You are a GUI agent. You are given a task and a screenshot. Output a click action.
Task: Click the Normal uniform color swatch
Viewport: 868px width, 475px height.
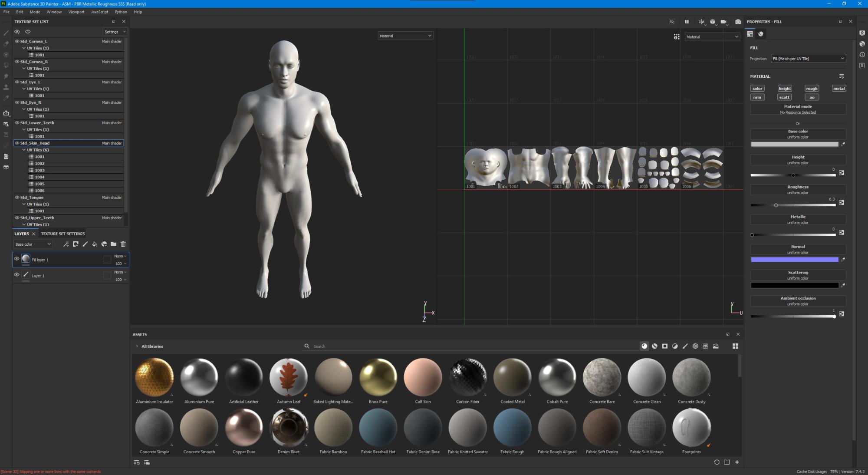[794, 260]
